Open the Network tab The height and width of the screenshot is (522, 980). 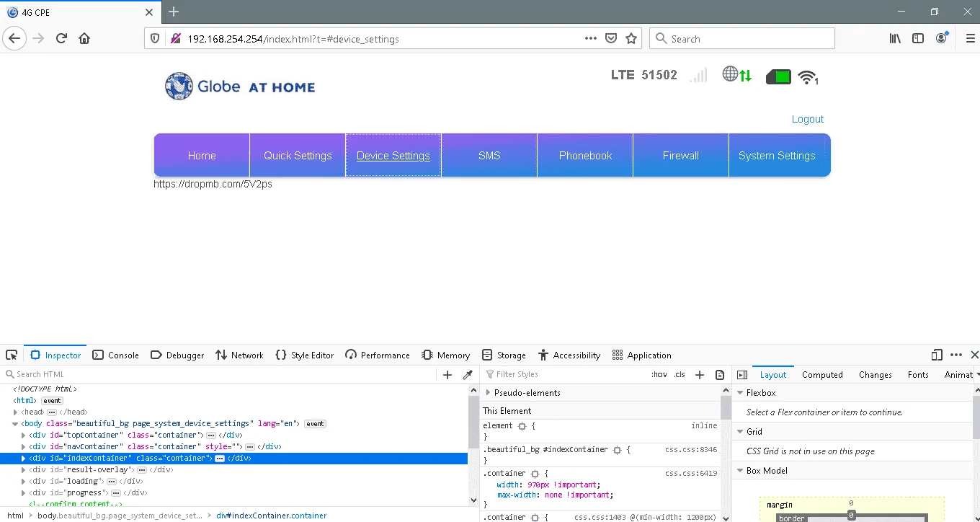240,355
